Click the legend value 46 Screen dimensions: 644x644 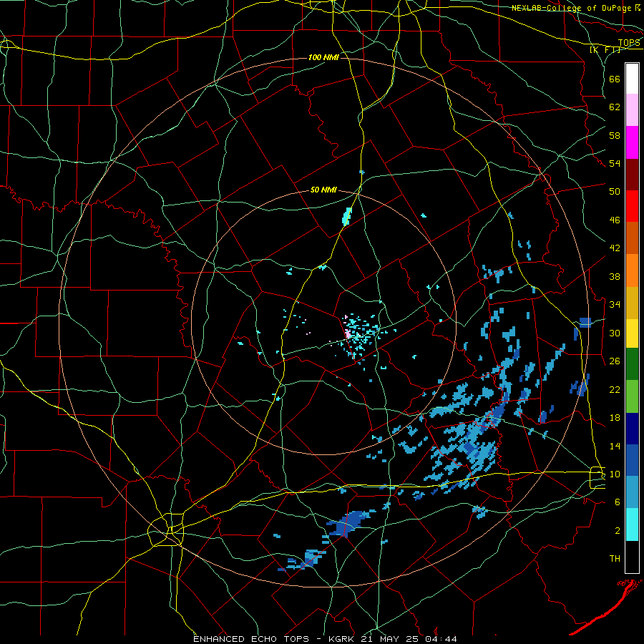[615, 220]
